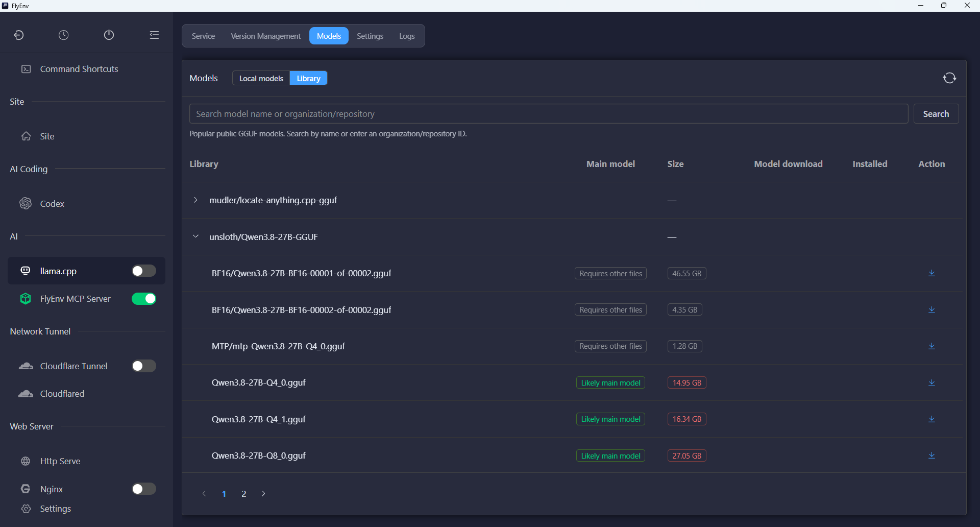This screenshot has height=527, width=980.
Task: Click the power icon in the sidebar header
Action: tap(109, 35)
